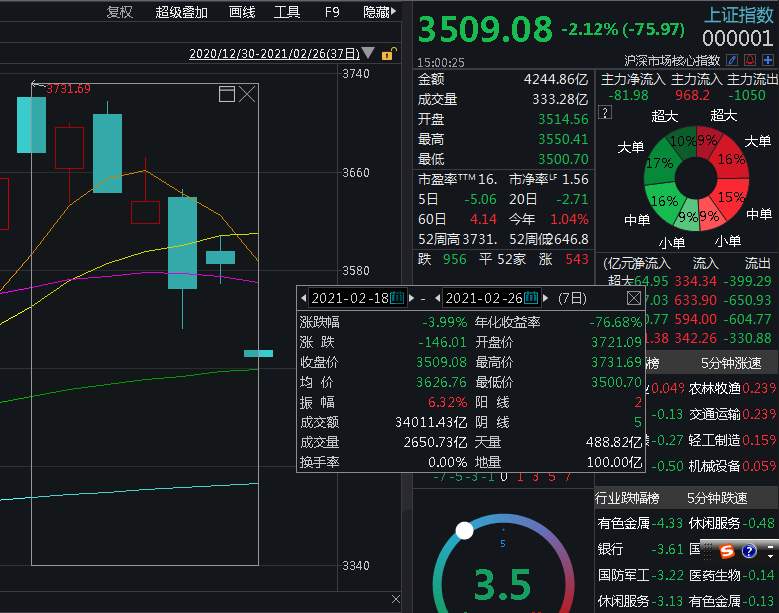The image size is (779, 613).
Task: Click the edit pencil icon beside 沪深市场核心指数
Action: 732,60
